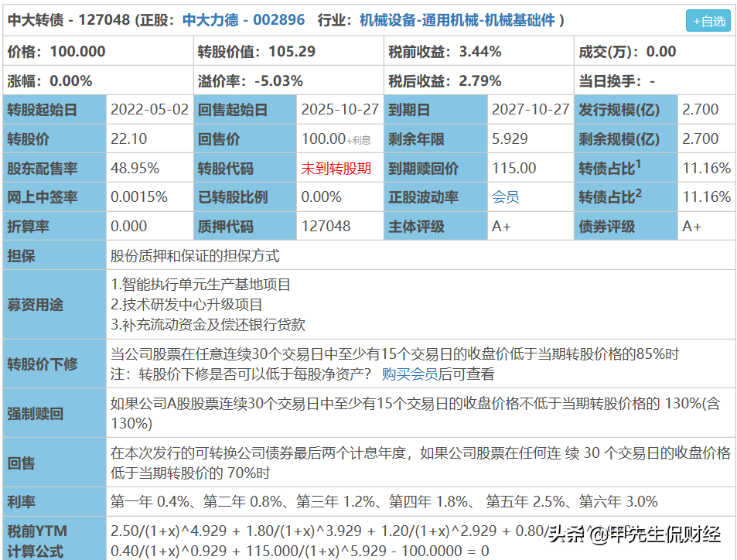
Task: Click the 2.技术研发中心升级项目 line
Action: coord(186,305)
